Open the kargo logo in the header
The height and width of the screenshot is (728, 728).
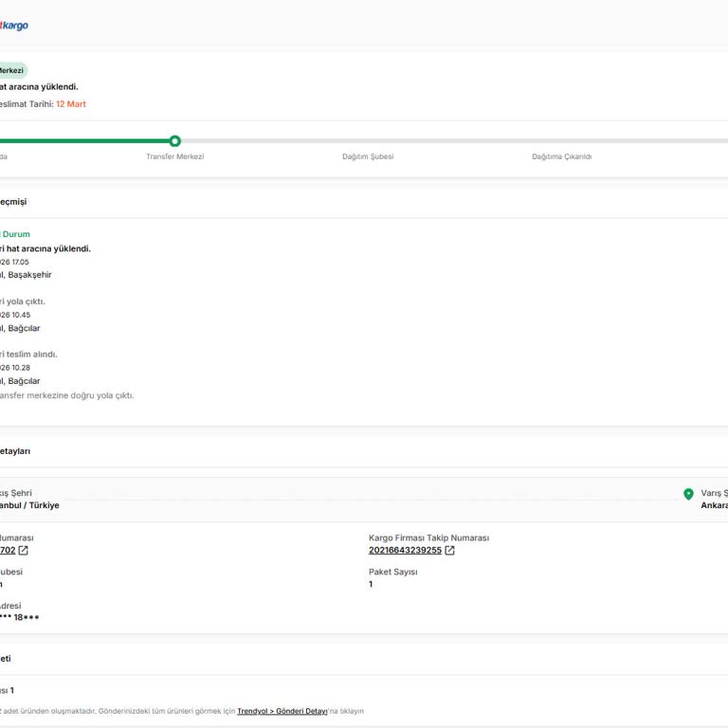click(14, 25)
